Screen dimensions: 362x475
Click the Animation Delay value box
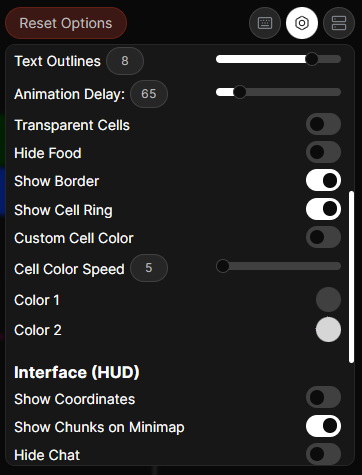(149, 94)
